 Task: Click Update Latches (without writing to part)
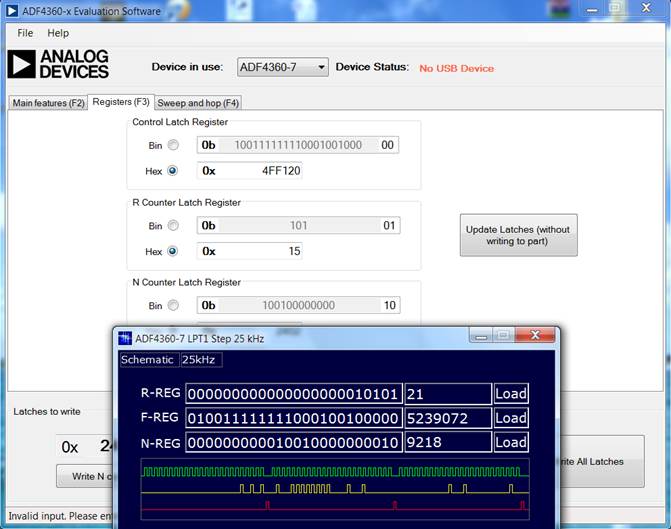[x=519, y=235]
